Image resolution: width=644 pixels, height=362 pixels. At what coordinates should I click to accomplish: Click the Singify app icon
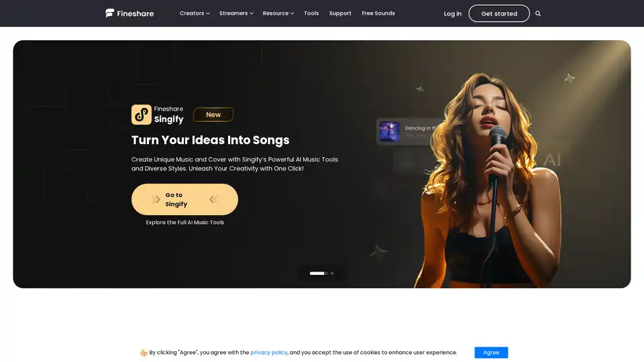[x=142, y=115]
